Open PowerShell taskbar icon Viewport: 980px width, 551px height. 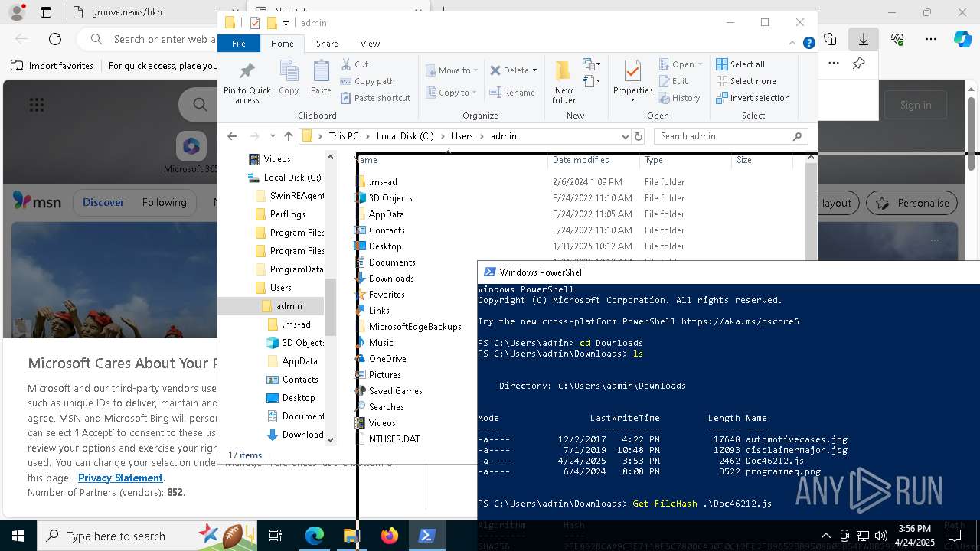tap(427, 536)
